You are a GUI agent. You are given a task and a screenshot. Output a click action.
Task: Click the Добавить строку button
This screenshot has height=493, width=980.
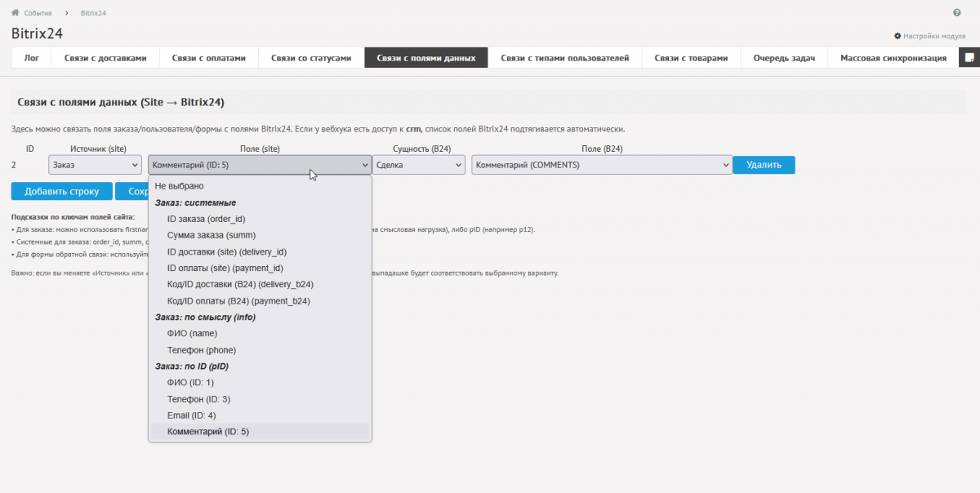point(61,191)
